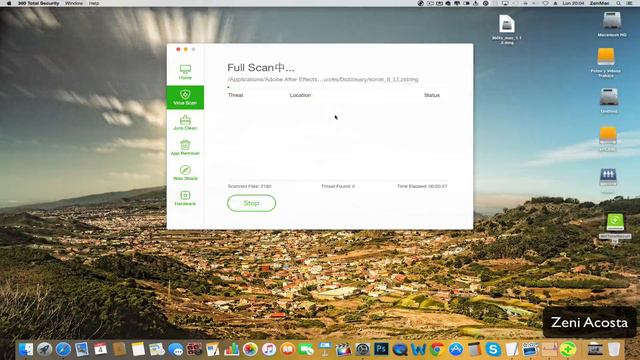Select green 360 Total Security volume
640x360 pixels.
[615, 227]
